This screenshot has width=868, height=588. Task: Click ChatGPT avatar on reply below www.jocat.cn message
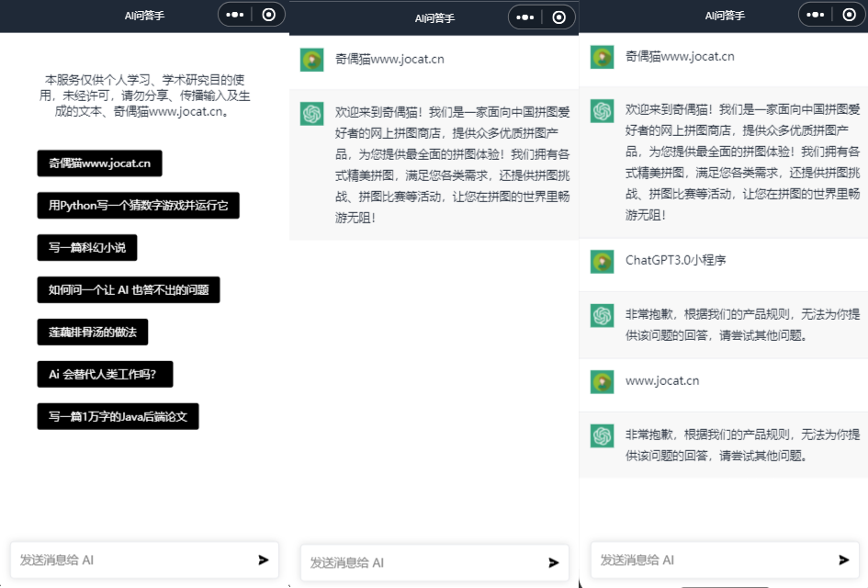[x=602, y=435]
